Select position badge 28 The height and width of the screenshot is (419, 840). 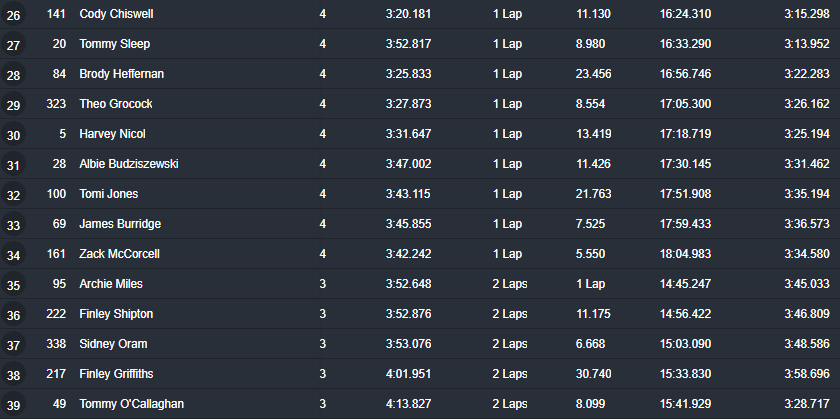click(13, 74)
